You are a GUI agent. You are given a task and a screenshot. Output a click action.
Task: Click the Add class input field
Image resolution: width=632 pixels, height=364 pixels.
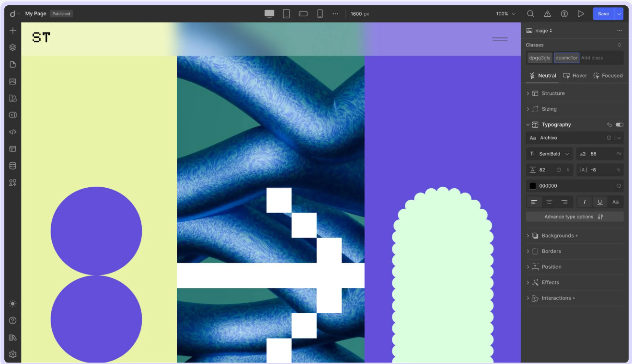[x=600, y=58]
